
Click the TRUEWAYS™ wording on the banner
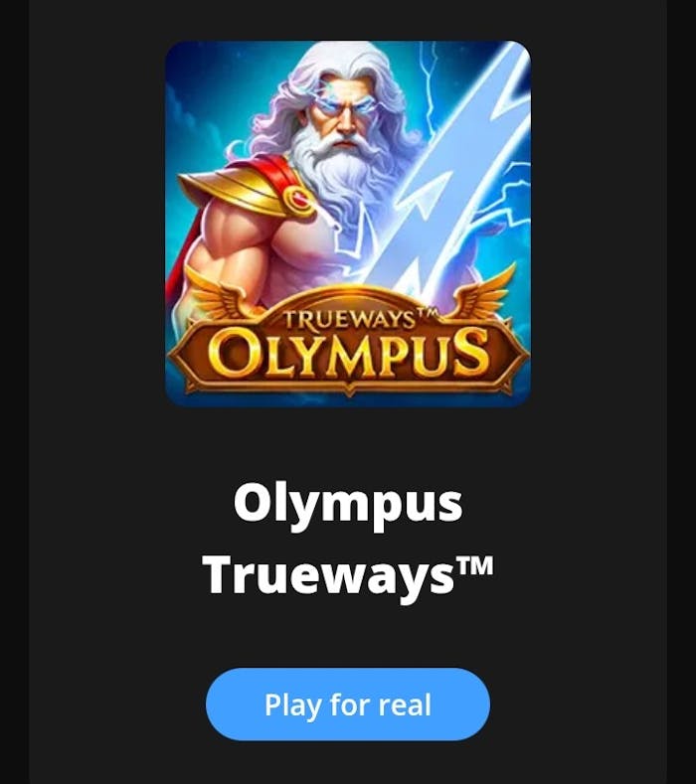[360, 321]
